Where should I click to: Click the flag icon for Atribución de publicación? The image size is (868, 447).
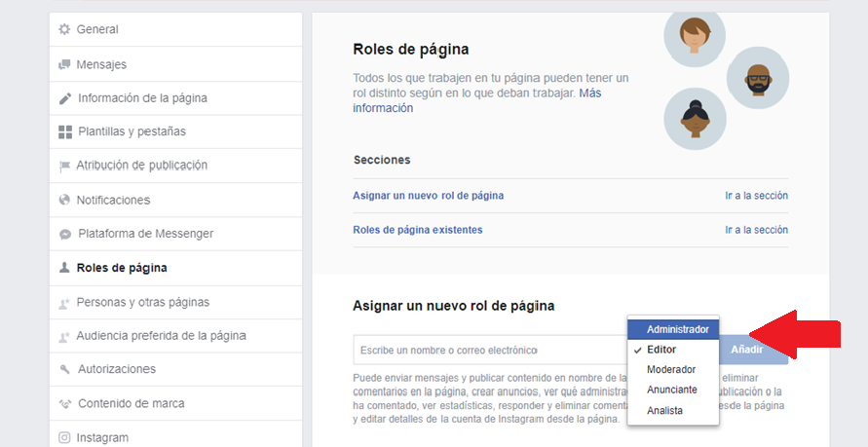click(x=64, y=166)
